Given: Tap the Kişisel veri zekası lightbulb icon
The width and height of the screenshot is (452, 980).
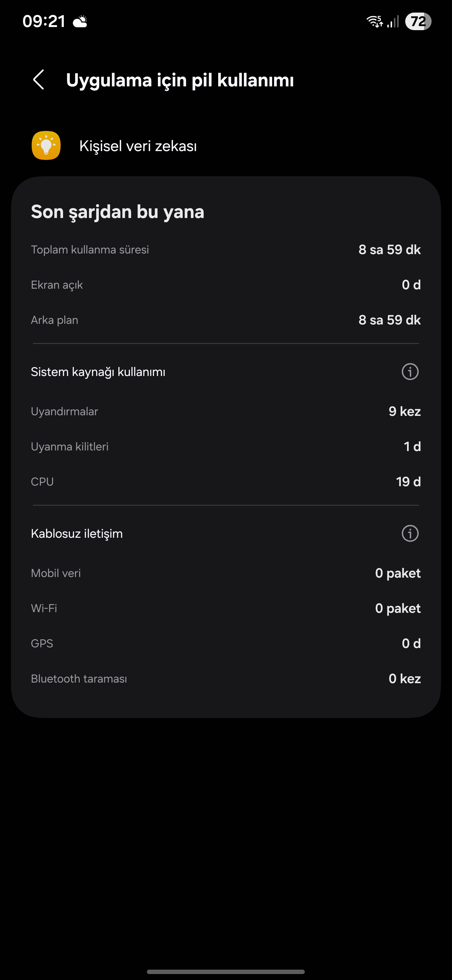Looking at the screenshot, I should point(46,146).
